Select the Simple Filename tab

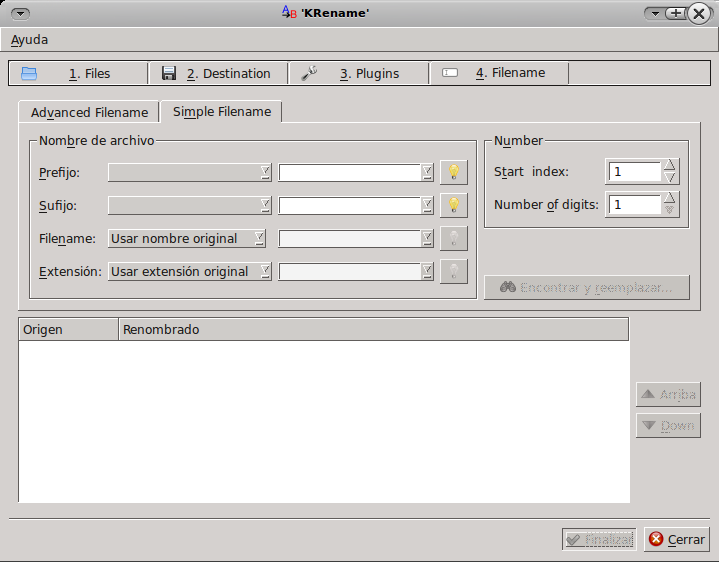(221, 111)
